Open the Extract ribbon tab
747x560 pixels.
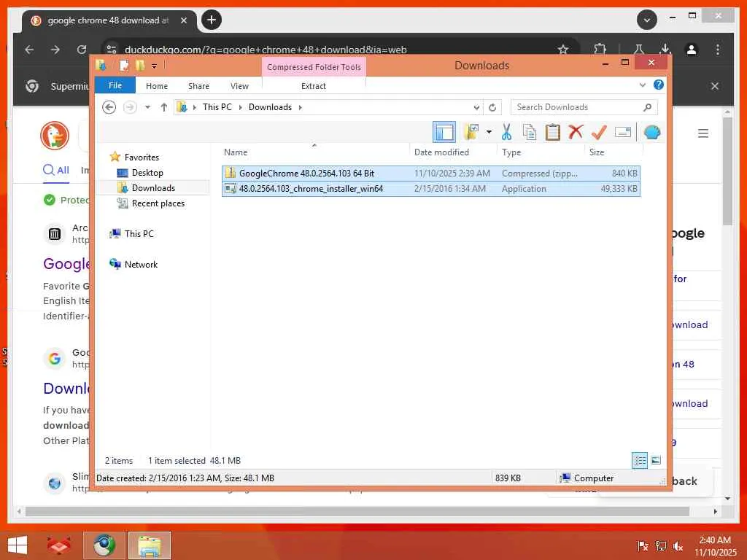click(x=314, y=86)
